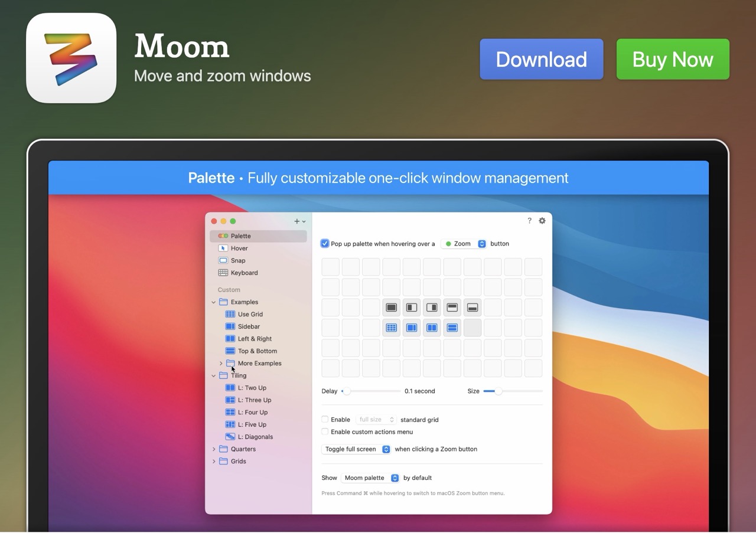756x533 pixels.
Task: Pick the top-half palette action icon
Action: (x=452, y=308)
